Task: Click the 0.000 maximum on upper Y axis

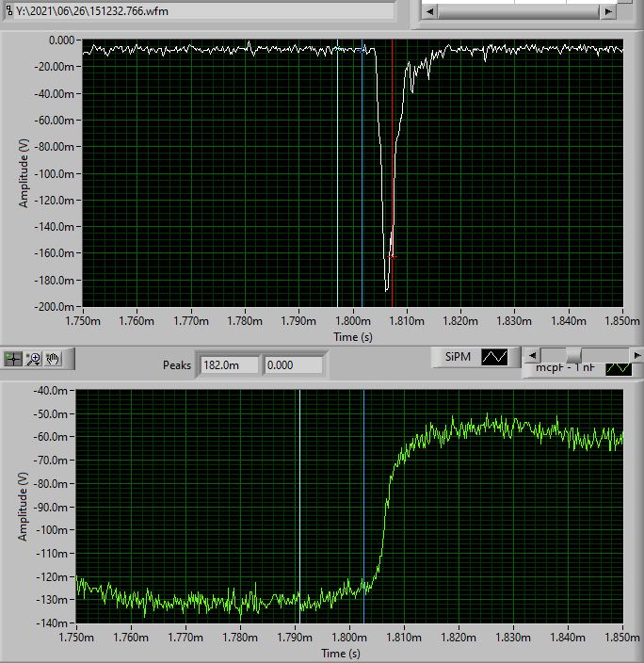Action: click(x=62, y=40)
